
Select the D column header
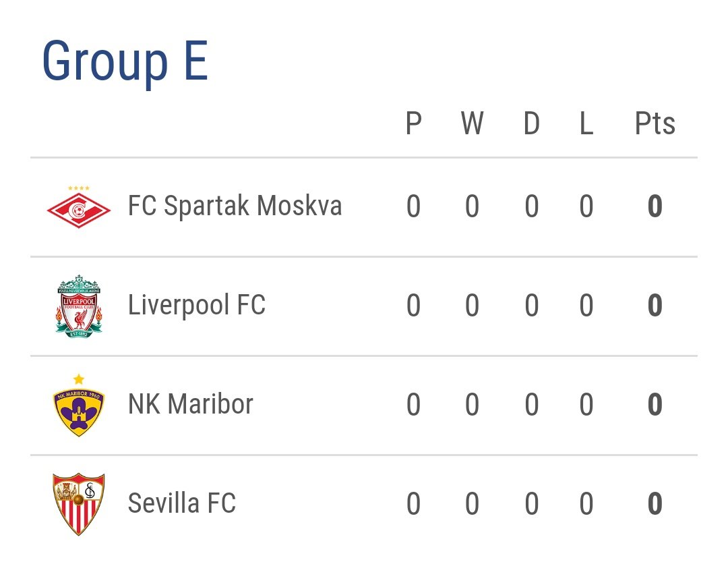(532, 123)
